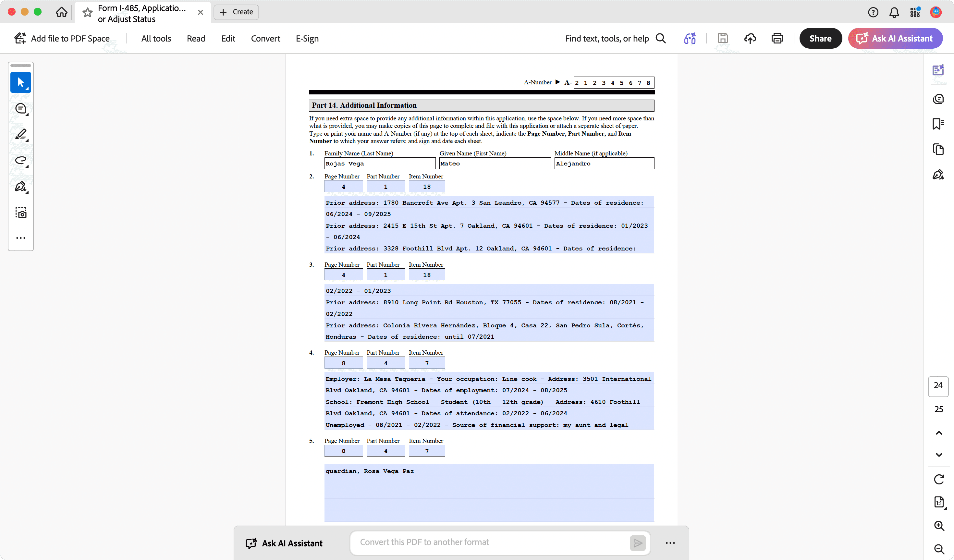
Task: Choose the Highlight pen tool
Action: click(21, 135)
